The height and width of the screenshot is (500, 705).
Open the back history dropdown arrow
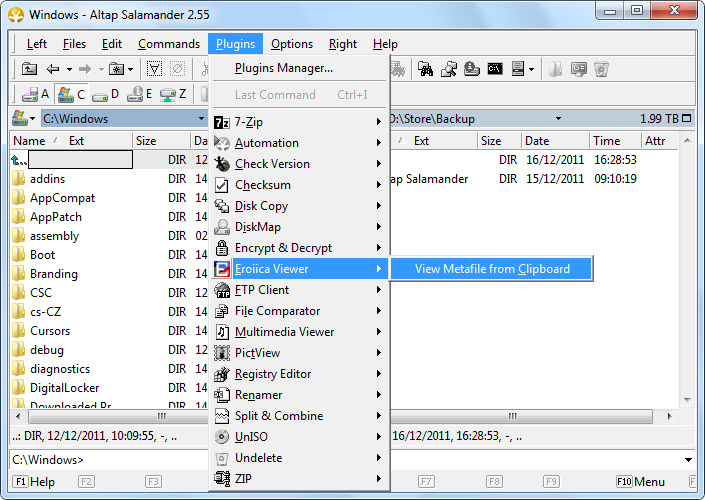(69, 69)
